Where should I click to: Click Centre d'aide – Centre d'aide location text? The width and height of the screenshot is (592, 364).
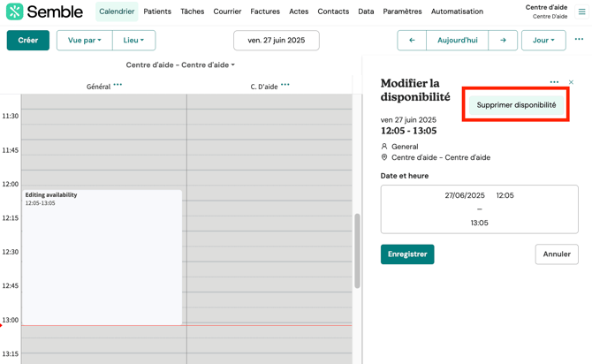(x=441, y=157)
